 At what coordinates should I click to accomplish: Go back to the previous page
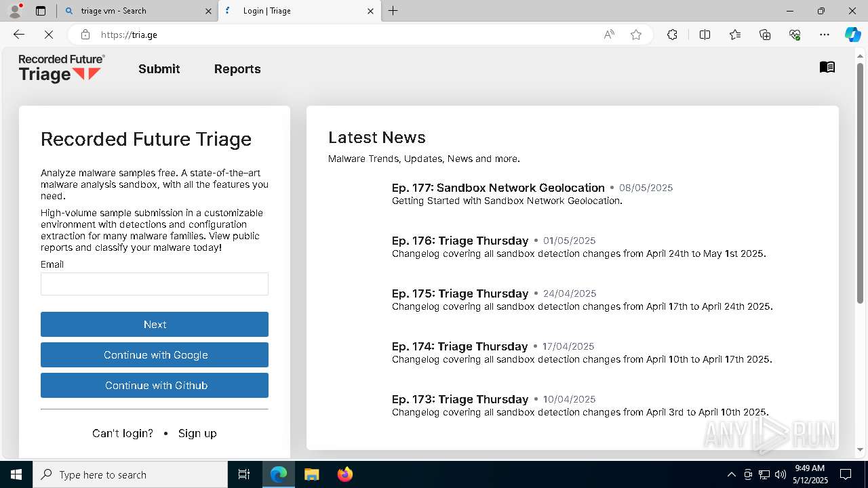[x=19, y=35]
